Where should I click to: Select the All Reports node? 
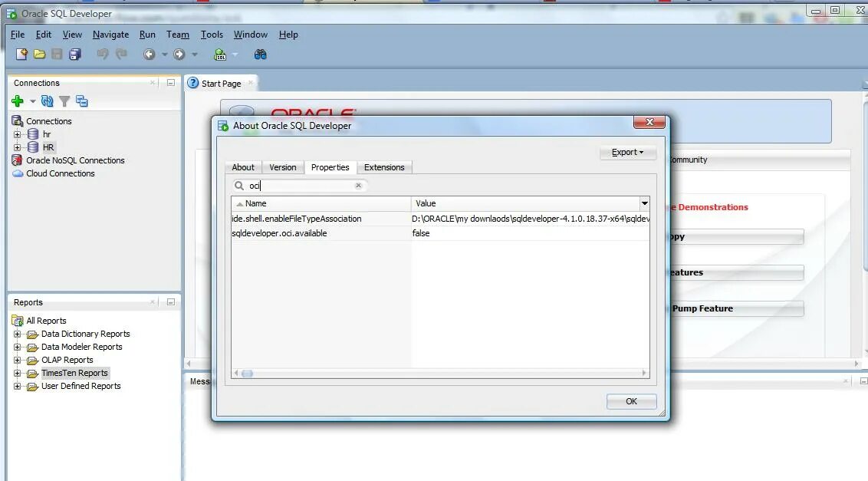point(46,321)
